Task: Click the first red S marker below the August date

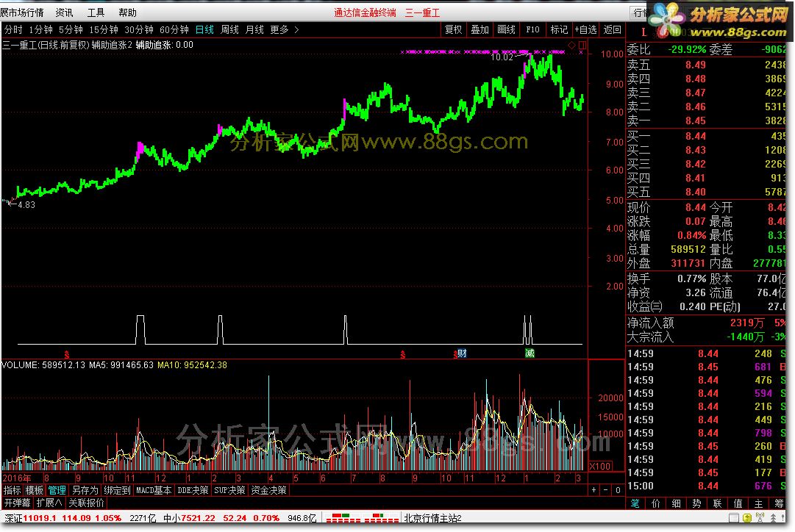Action: [x=66, y=355]
